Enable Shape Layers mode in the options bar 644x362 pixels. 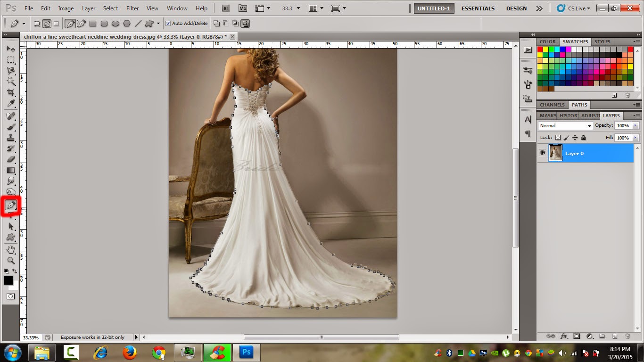point(37,23)
